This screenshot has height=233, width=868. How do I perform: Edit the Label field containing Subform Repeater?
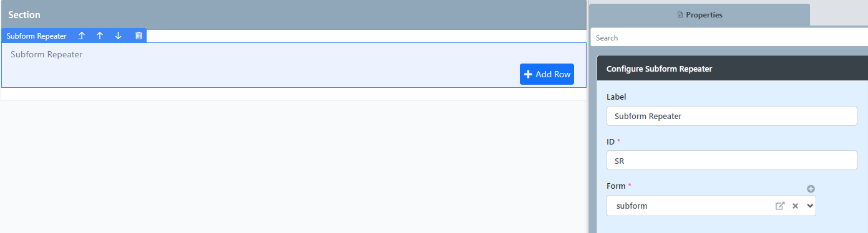pos(731,116)
